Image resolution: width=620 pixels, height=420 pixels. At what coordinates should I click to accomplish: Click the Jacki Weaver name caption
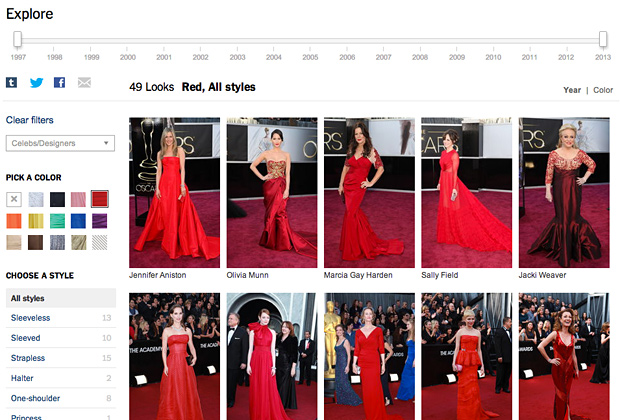pos(542,275)
